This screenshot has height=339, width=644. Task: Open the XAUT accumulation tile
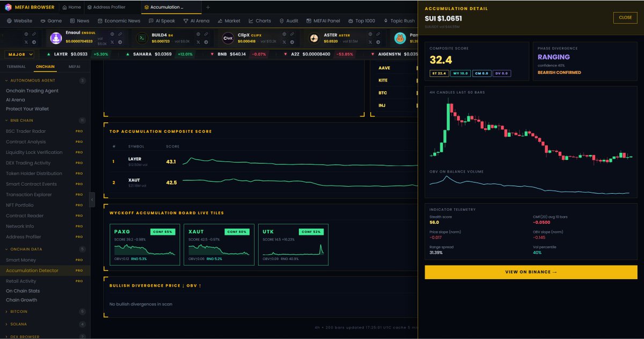click(x=219, y=244)
